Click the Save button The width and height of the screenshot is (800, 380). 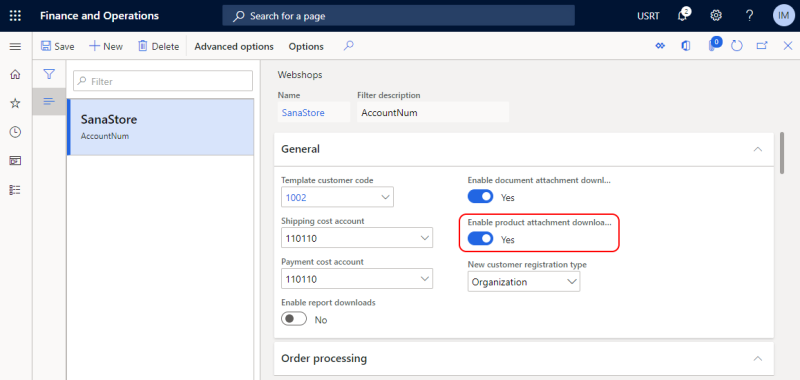tap(58, 46)
